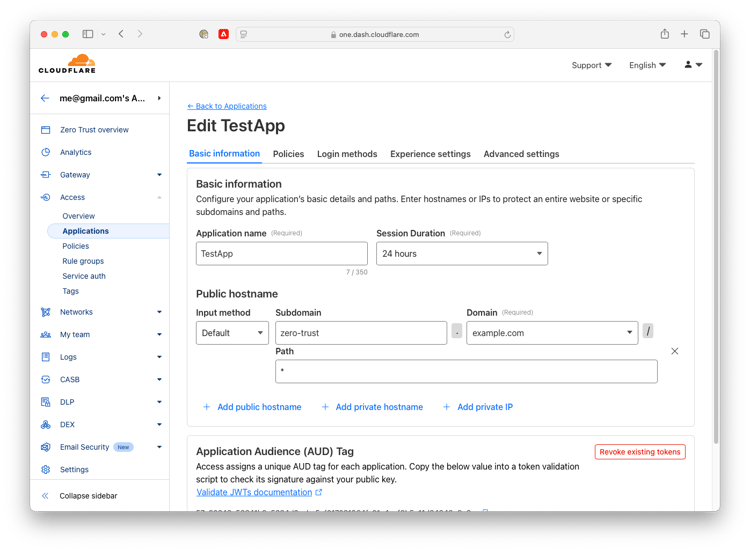Click the back arrow next to account name
Viewport: 750px width, 551px height.
click(45, 98)
